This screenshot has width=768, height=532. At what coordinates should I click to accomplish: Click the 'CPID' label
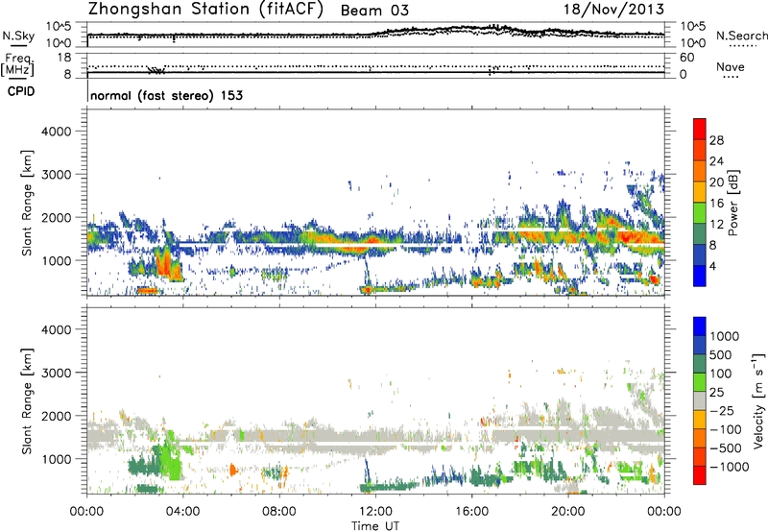point(21,91)
